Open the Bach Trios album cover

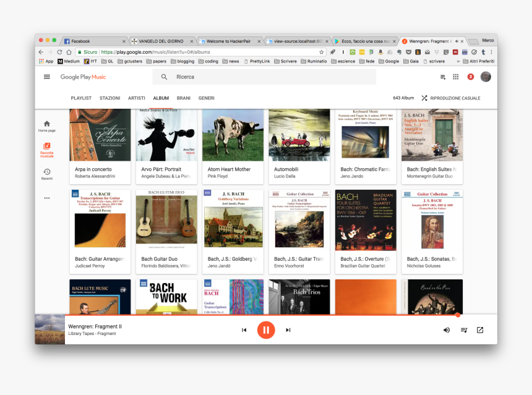point(299,297)
